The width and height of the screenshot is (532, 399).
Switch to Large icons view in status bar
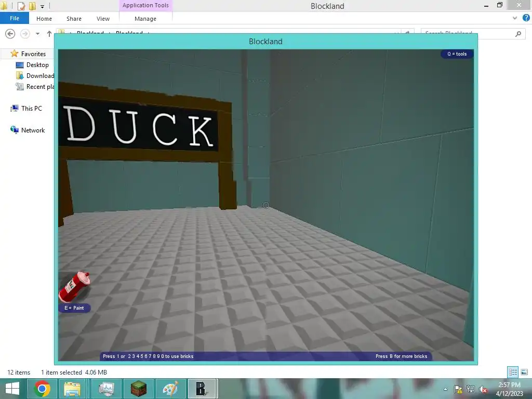524,372
